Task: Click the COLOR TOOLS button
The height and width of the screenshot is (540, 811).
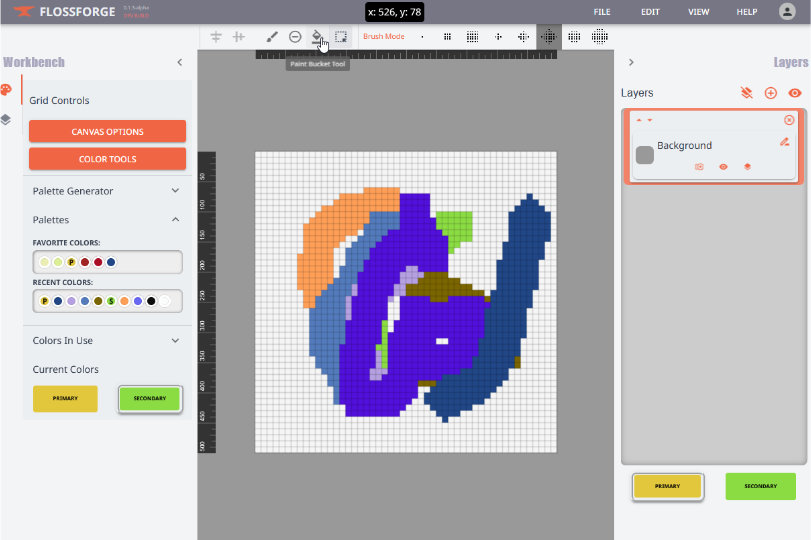Action: point(107,159)
